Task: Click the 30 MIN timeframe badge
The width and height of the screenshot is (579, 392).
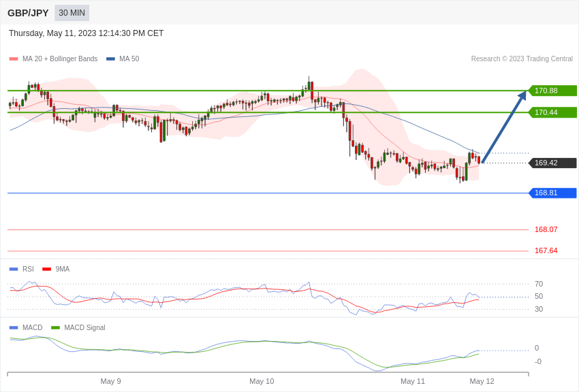Action: pos(72,13)
